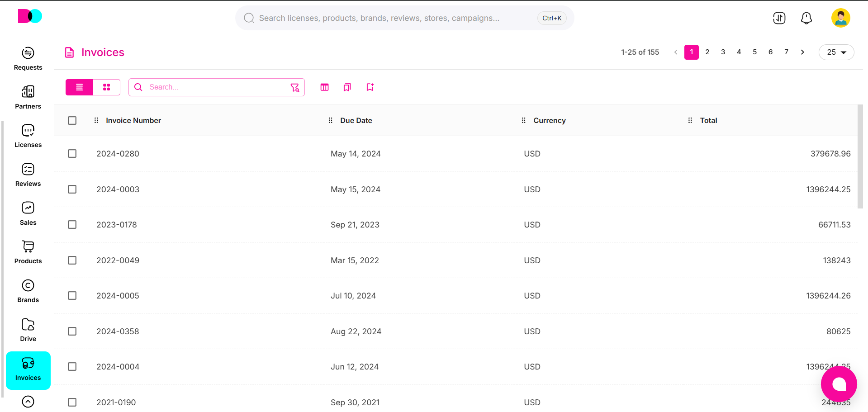Viewport: 868px width, 412px height.
Task: Grab the Invoice Number column drag handle
Action: tap(96, 120)
